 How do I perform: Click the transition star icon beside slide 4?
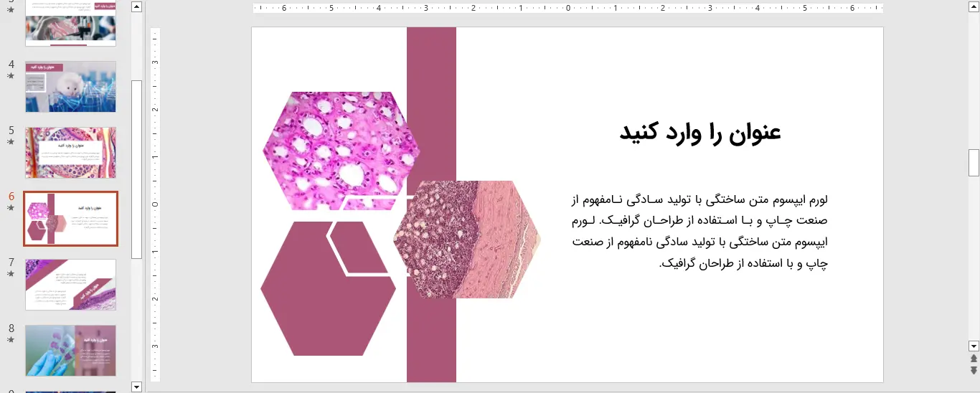pyautogui.click(x=11, y=76)
